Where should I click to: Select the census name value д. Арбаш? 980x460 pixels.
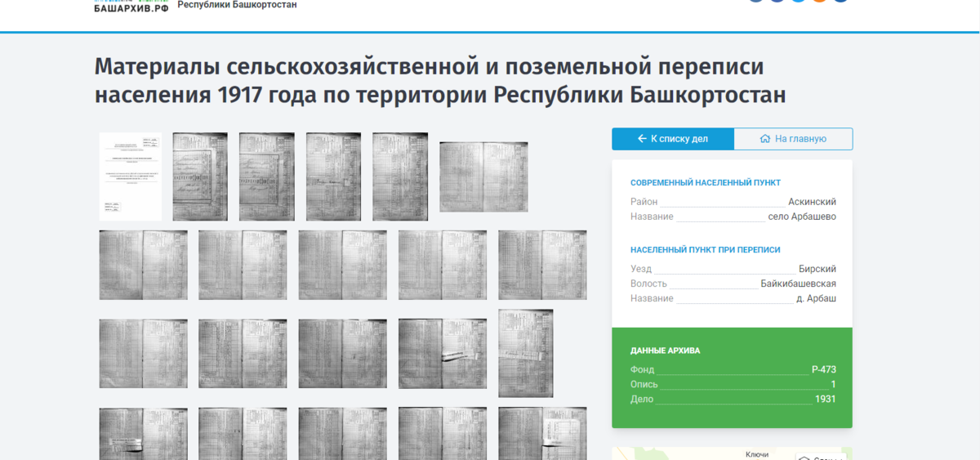tap(816, 298)
